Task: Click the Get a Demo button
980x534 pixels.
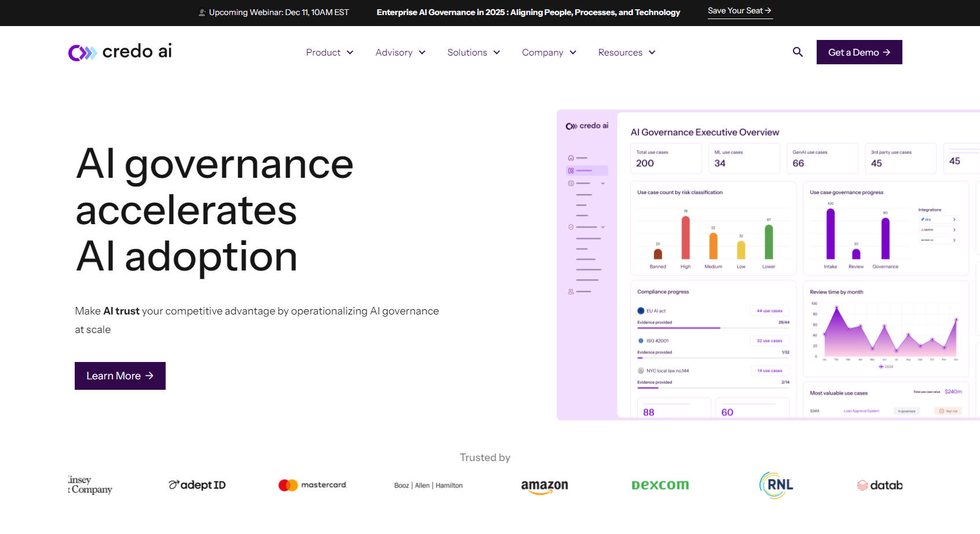Action: pyautogui.click(x=859, y=52)
